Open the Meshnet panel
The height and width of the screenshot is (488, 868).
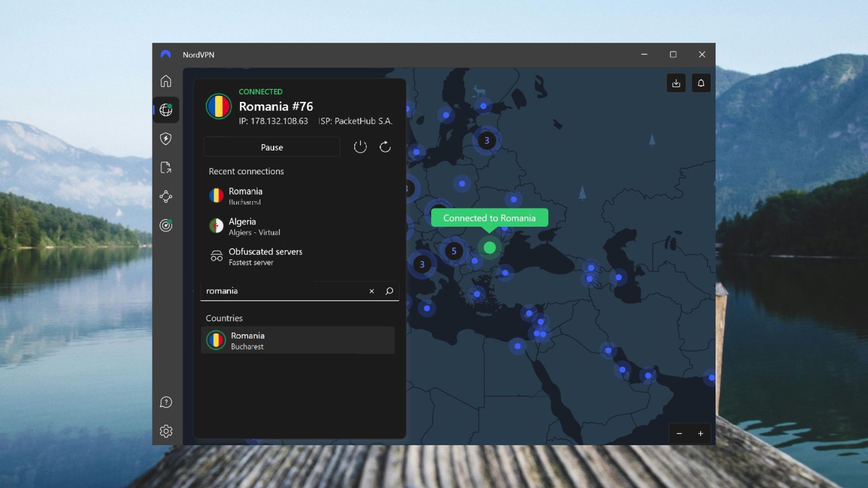coord(165,197)
